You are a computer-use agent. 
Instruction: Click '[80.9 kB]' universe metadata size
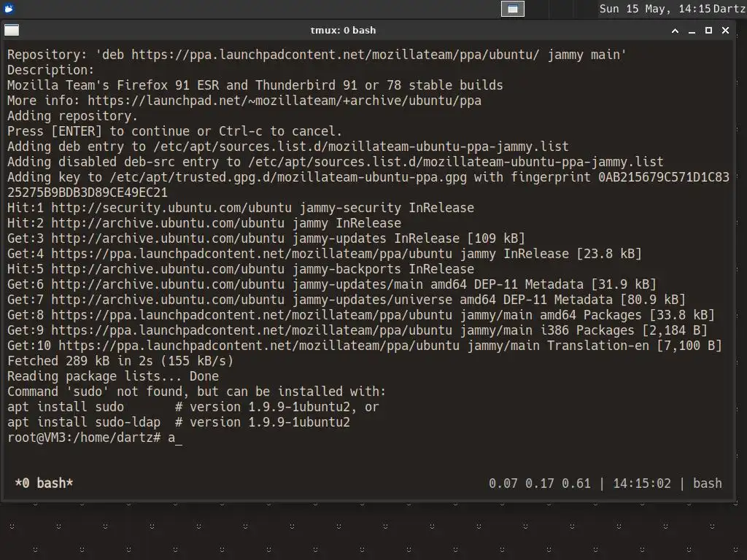click(x=653, y=300)
